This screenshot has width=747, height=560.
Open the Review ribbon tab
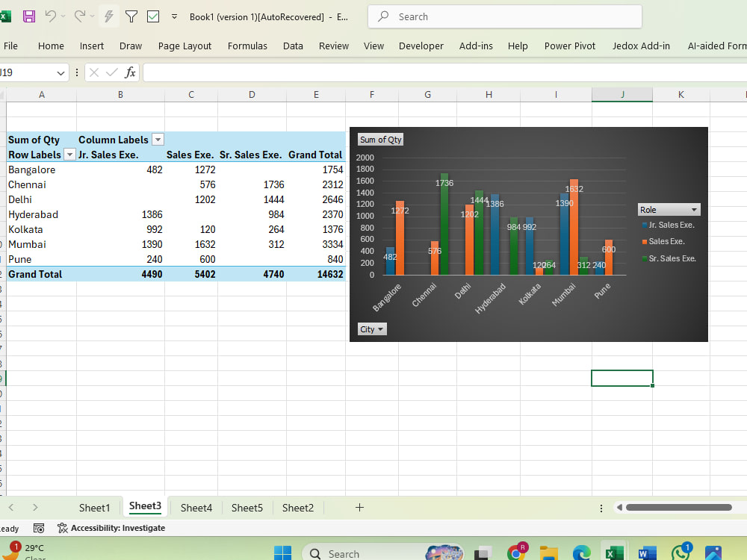[333, 46]
